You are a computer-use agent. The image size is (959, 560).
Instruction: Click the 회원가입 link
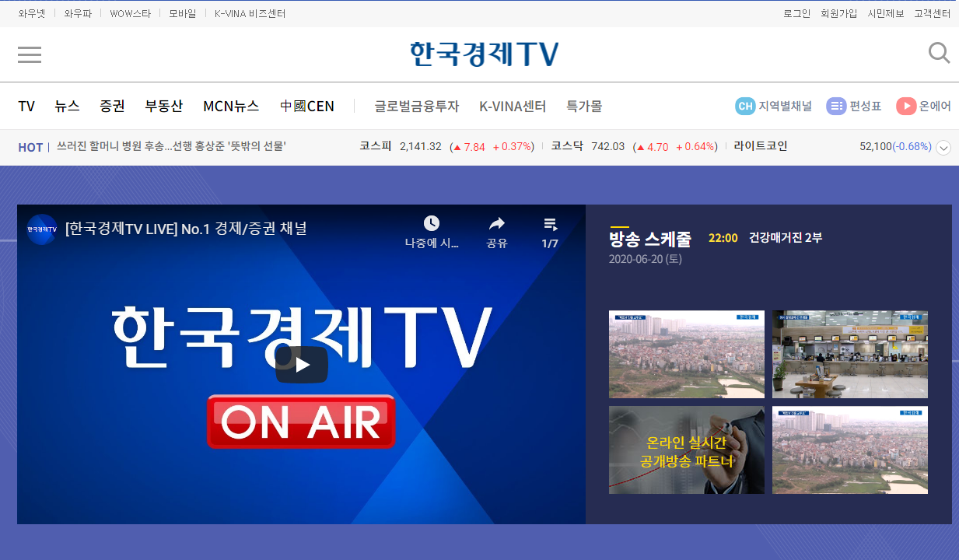tap(839, 13)
